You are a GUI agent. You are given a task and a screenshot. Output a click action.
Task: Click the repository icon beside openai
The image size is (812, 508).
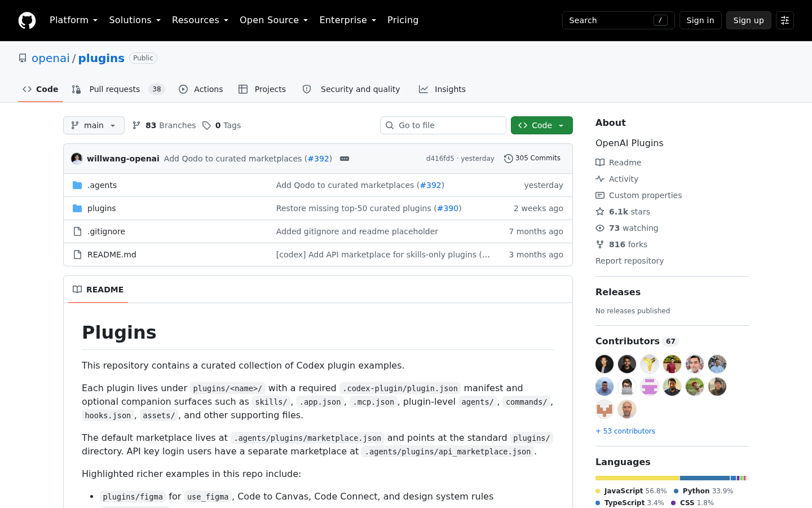[23, 58]
